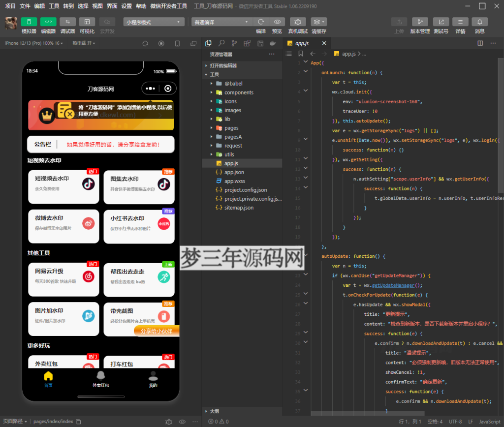Click the split editor icon beside app.js tab
The width and height of the screenshot is (504, 427).
(x=480, y=43)
